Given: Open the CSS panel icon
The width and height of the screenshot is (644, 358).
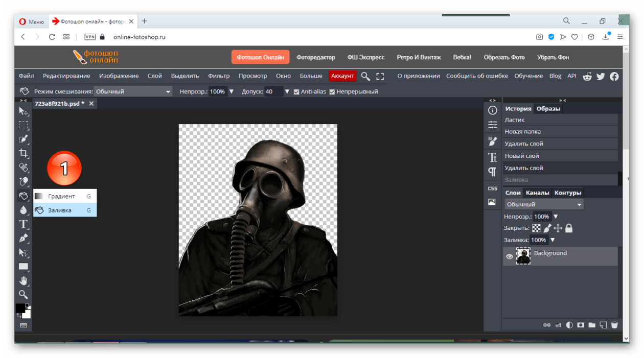Looking at the screenshot, I should [x=492, y=188].
